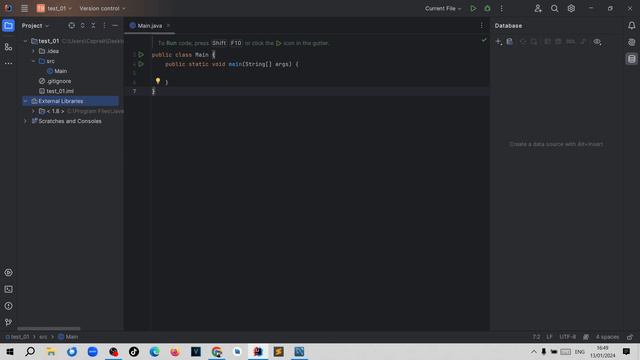The height and width of the screenshot is (360, 640).
Task: Open the Git tool window icon
Action: [x=8, y=322]
